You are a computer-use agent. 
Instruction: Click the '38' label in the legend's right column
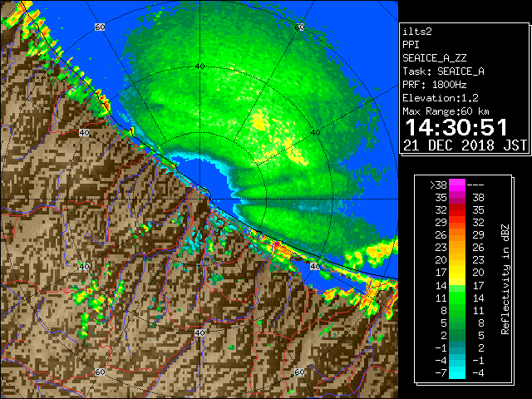478,198
